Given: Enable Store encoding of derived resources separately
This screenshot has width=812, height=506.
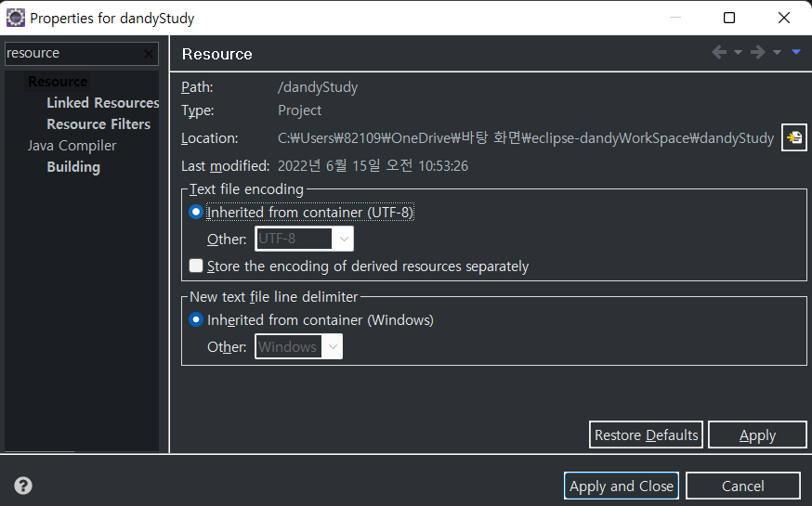Looking at the screenshot, I should coord(196,266).
